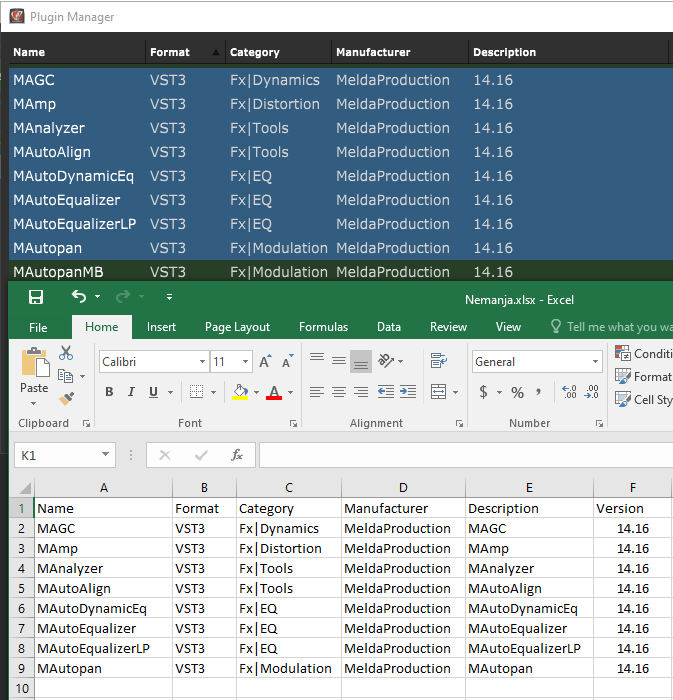The width and height of the screenshot is (673, 700).
Task: Click the Save icon in Excel
Action: pos(36,297)
